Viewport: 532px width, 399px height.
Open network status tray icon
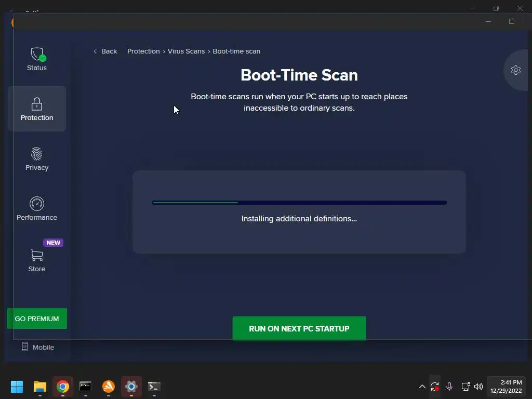tap(465, 387)
